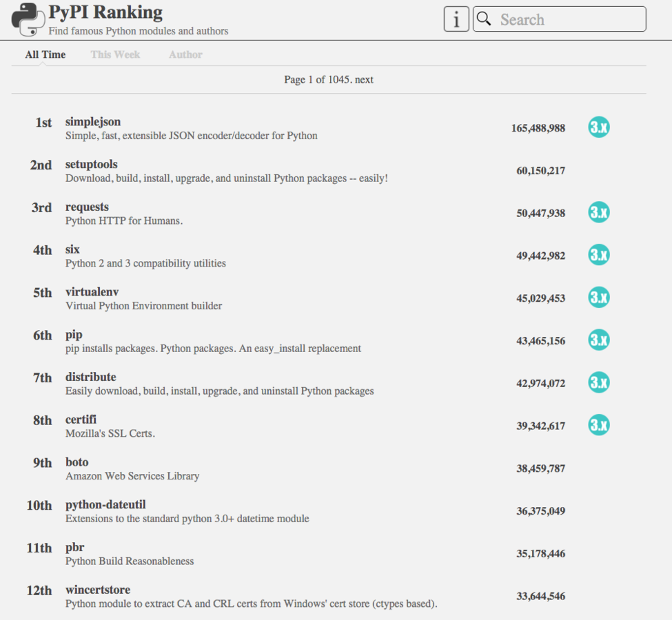The width and height of the screenshot is (672, 620).
Task: Open the python-dateutil package link
Action: coord(105,505)
